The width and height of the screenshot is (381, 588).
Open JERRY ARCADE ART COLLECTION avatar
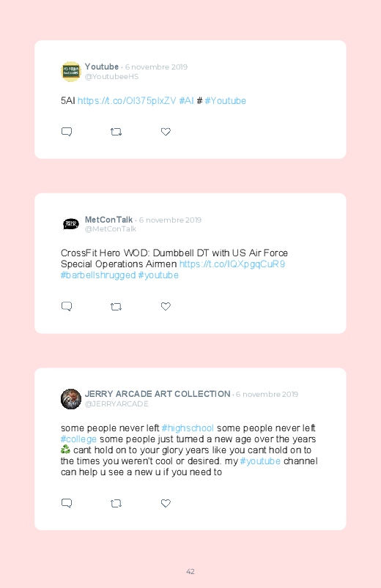click(71, 398)
